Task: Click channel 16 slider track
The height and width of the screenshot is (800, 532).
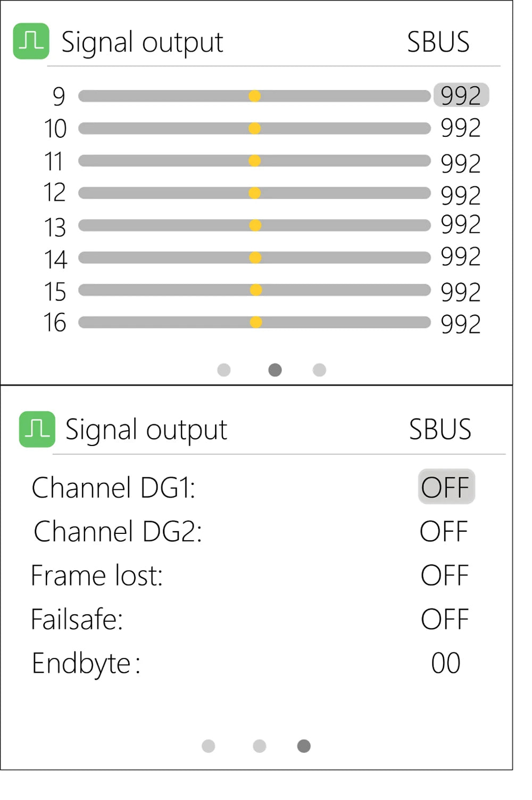Action: point(254,322)
